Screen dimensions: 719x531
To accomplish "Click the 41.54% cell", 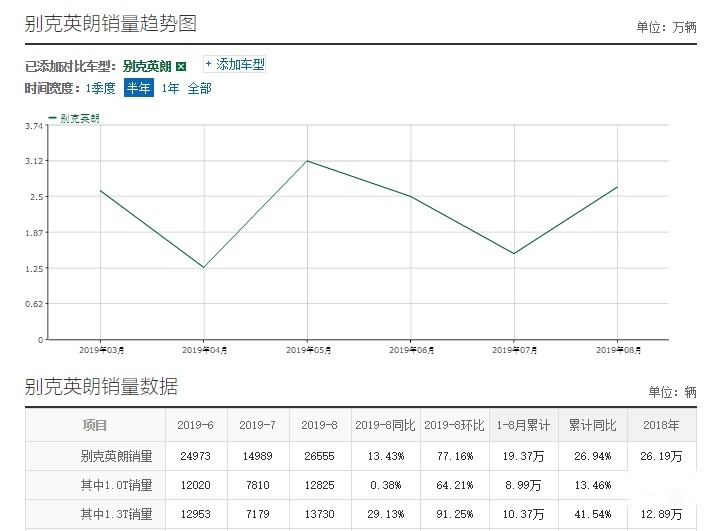I will (592, 514).
